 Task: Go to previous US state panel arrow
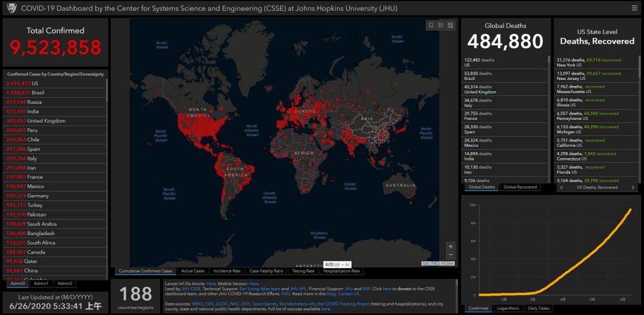coord(561,187)
